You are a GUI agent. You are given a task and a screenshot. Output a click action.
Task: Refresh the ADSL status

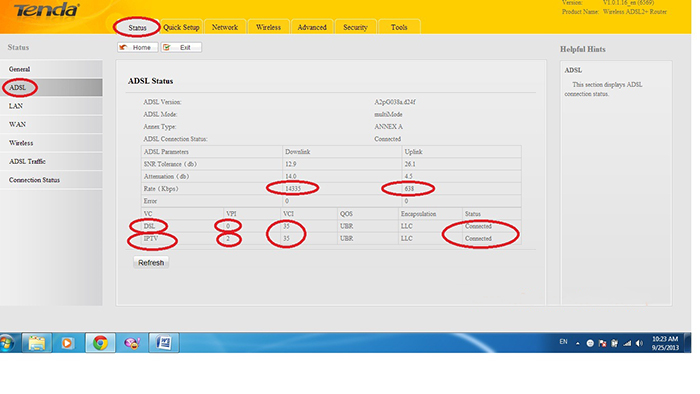[x=151, y=262]
